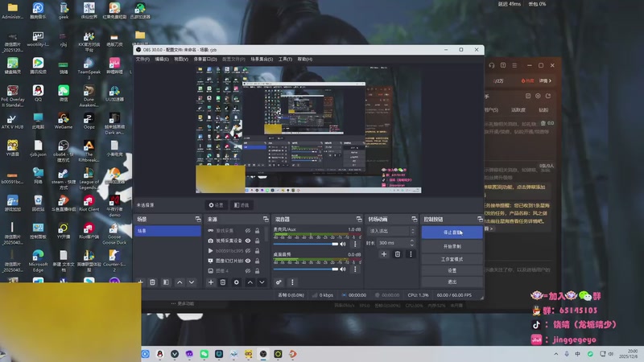Add a transition with the plus icon in the 转场动画 panel
Viewport: 644px width, 362px height.
[384, 254]
